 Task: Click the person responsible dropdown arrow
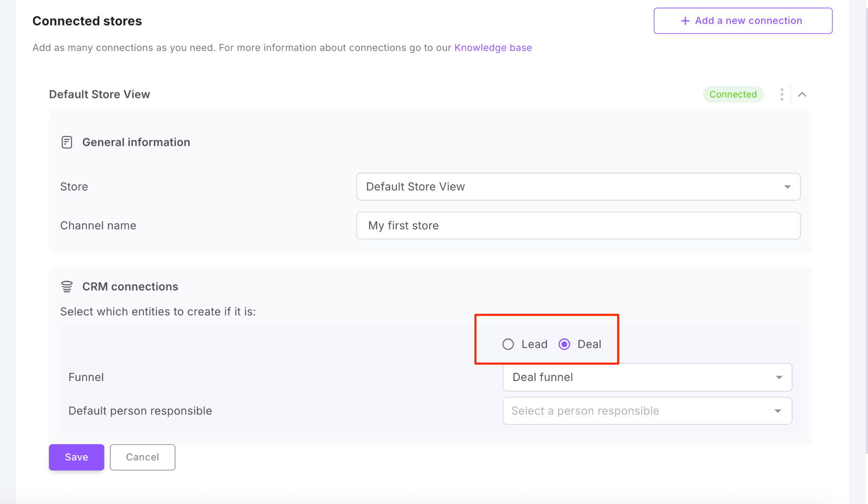[x=778, y=411]
